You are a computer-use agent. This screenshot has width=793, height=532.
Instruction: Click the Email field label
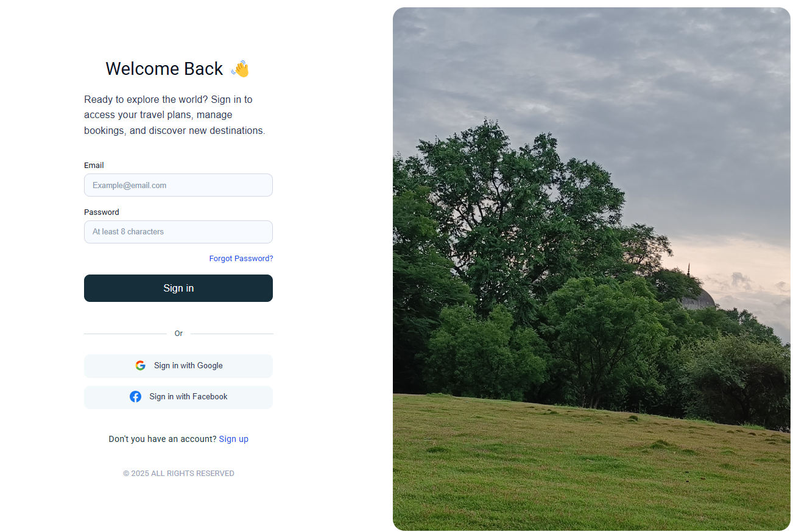pos(94,166)
